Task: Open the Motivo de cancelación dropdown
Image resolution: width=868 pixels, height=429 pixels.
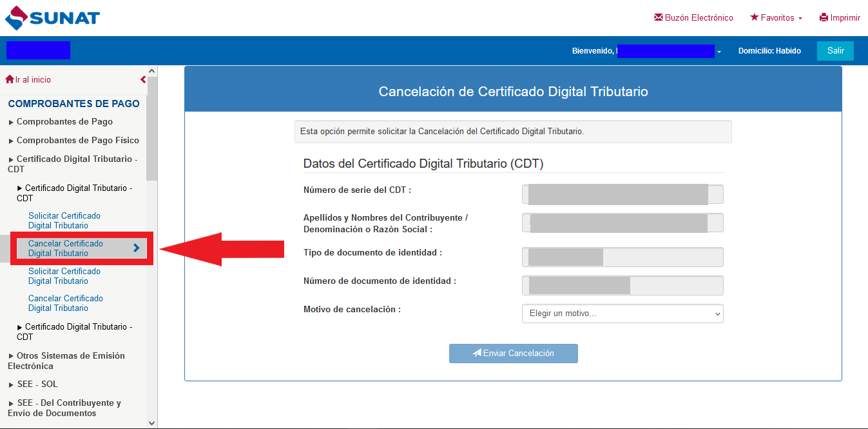Action: coord(622,314)
